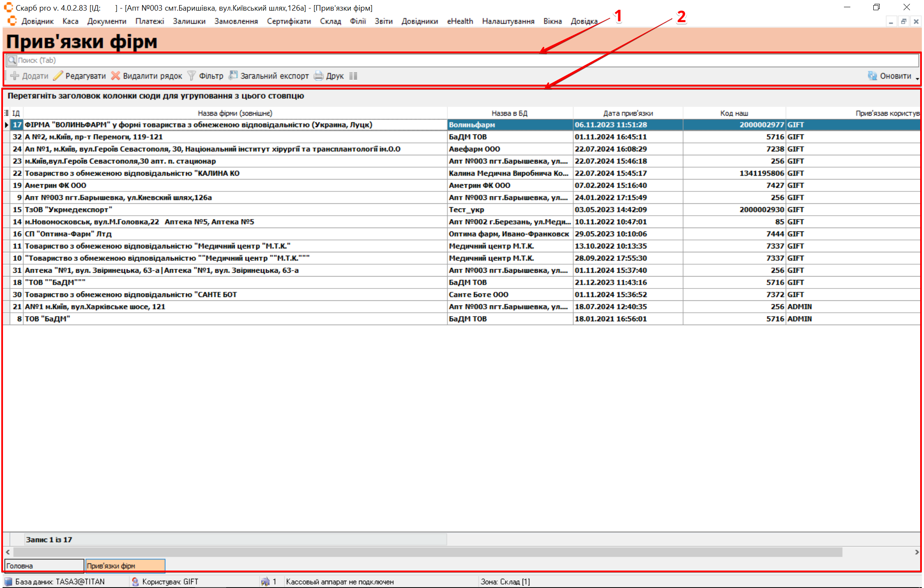The width and height of the screenshot is (924, 588).
Task: Click the horizontal scrollbar right arrow
Action: 917,552
